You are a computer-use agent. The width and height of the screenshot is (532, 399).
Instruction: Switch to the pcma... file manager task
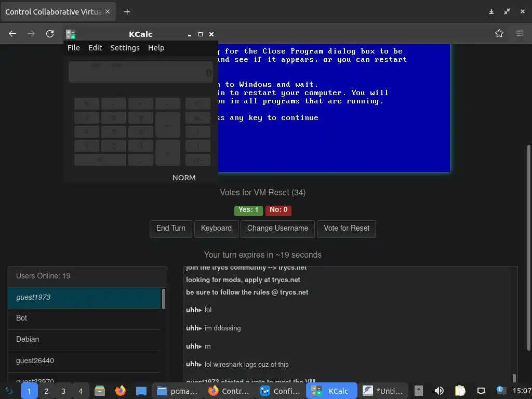tap(177, 391)
